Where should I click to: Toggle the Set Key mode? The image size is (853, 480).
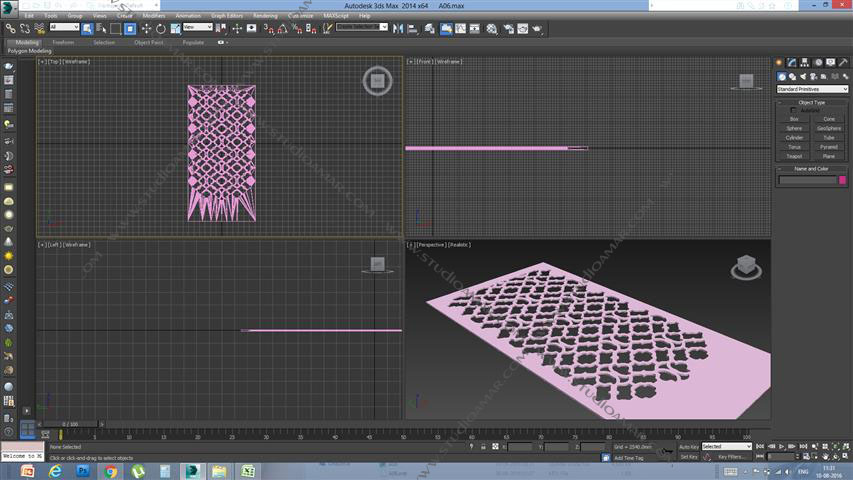click(x=688, y=456)
